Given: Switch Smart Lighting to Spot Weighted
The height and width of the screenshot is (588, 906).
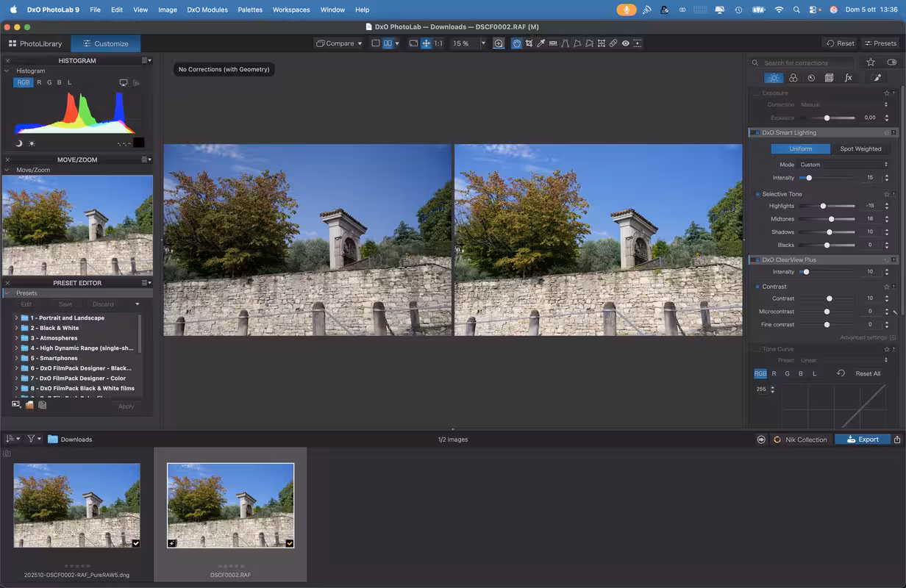Looking at the screenshot, I should click(x=860, y=148).
